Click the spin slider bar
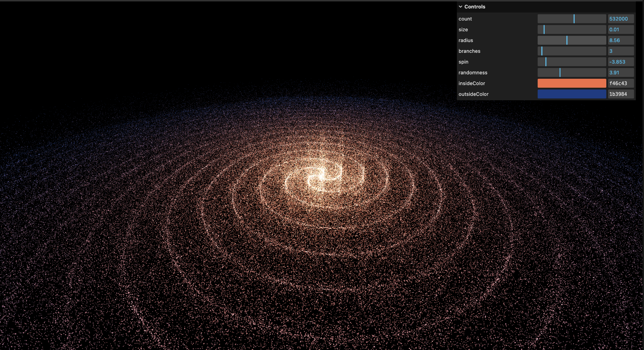Viewport: 644px width, 350px height. [571, 62]
